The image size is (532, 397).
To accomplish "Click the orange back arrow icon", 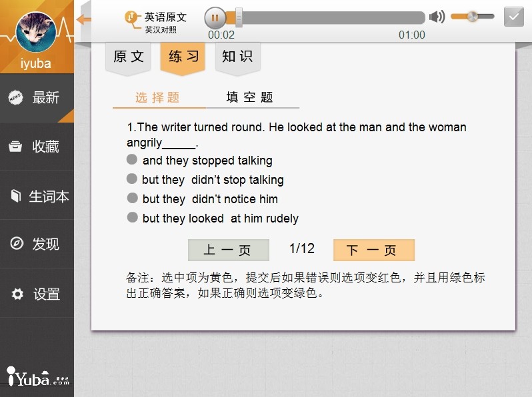I will tap(84, 19).
